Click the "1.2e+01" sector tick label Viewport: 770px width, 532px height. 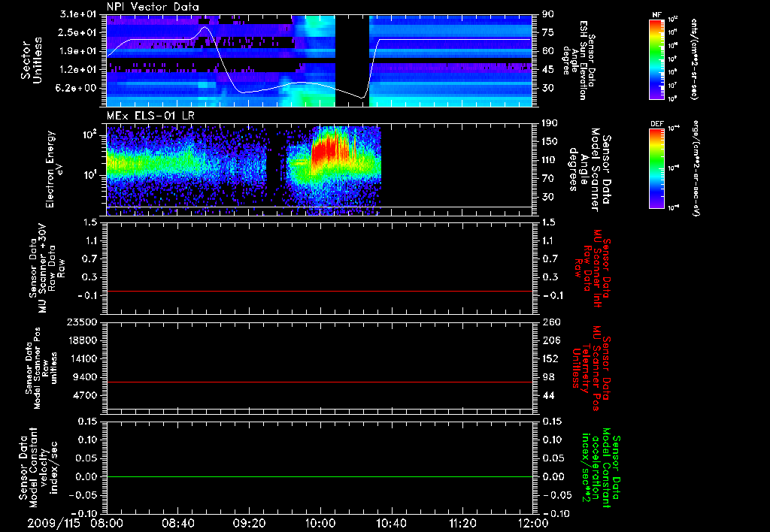pos(78,70)
